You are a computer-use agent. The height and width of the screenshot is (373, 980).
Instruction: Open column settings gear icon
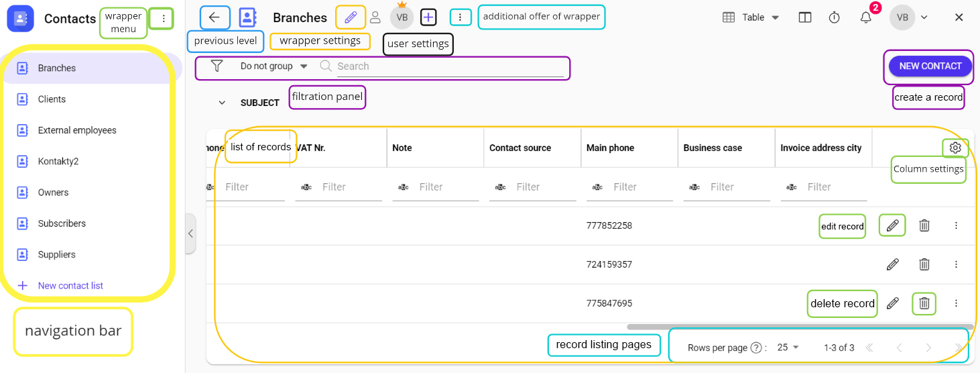(x=955, y=148)
